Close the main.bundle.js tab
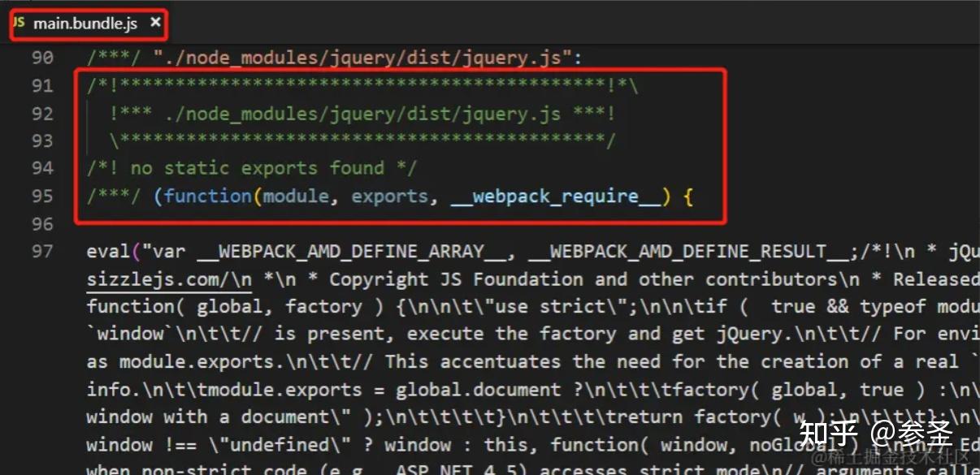The width and height of the screenshot is (980, 475). [154, 24]
